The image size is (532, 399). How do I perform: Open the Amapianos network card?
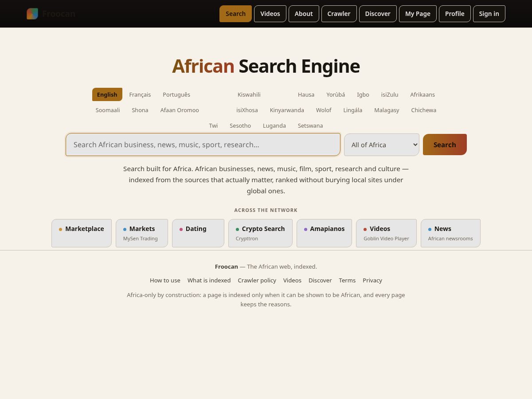(324, 233)
